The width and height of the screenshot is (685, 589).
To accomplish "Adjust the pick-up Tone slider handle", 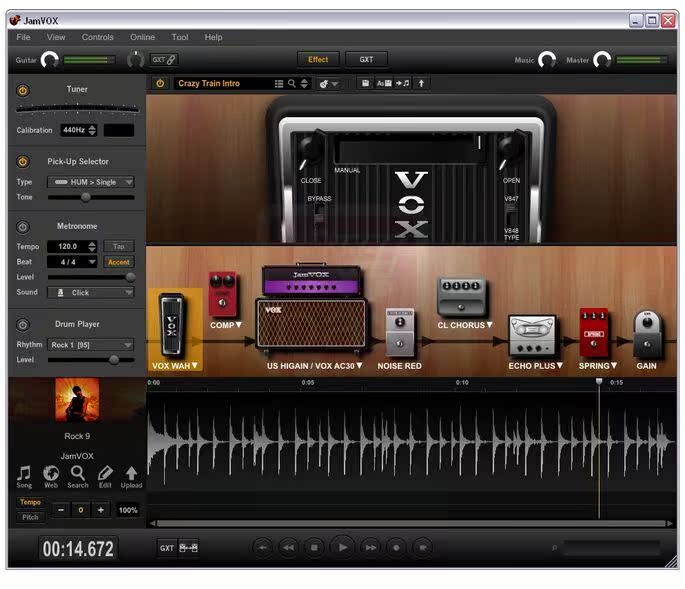I will (x=86, y=197).
